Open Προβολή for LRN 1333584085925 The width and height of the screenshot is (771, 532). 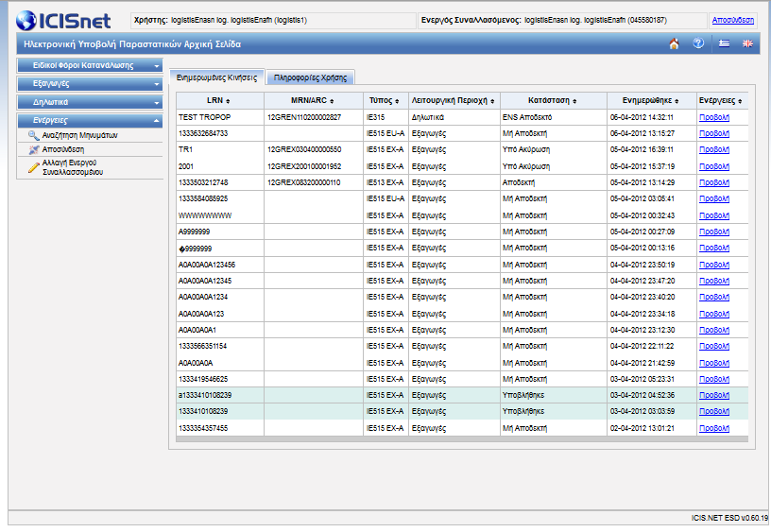(x=714, y=198)
